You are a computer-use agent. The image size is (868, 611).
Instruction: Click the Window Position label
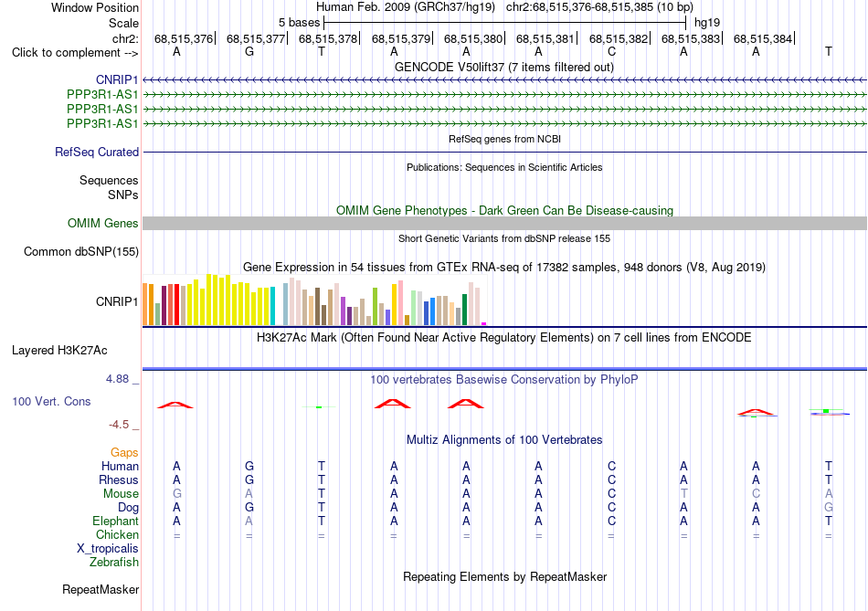pos(95,7)
